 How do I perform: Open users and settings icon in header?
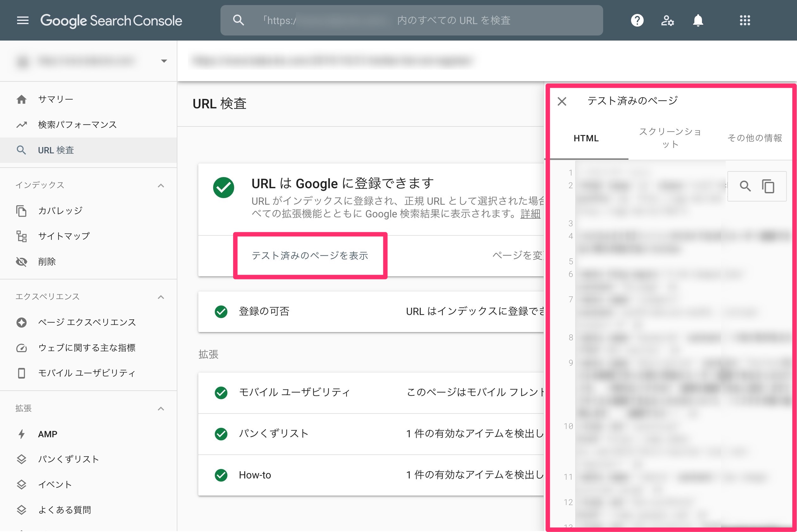[x=667, y=20]
